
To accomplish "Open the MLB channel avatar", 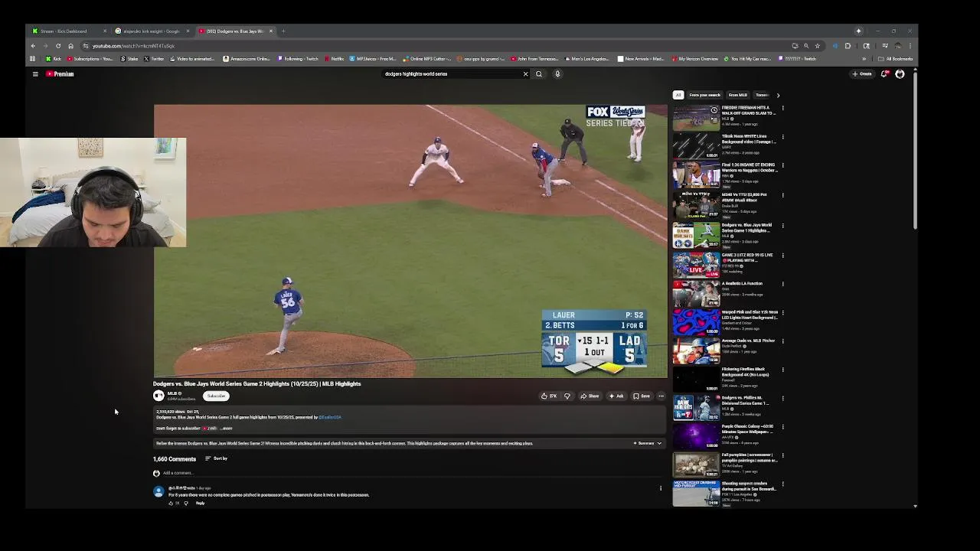I will [158, 396].
